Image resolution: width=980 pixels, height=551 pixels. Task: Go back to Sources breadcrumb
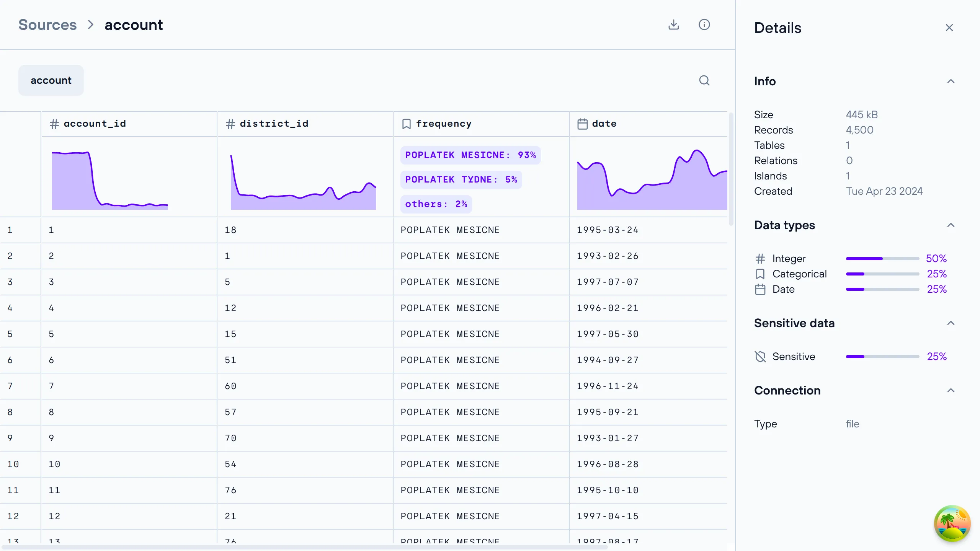[x=47, y=25]
